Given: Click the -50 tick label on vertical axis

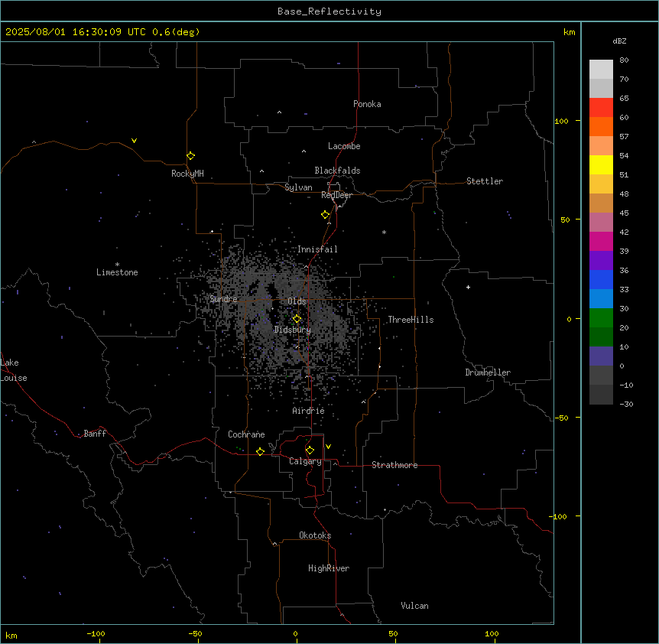Looking at the screenshot, I should 561,418.
